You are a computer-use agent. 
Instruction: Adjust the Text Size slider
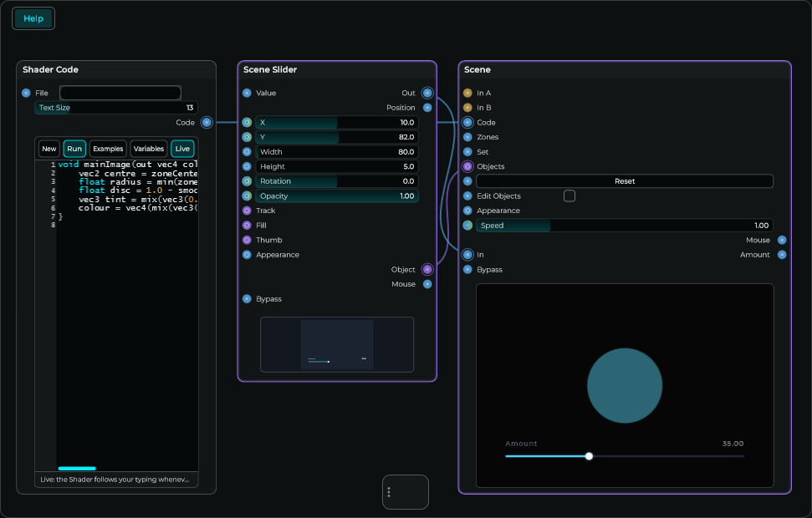click(116, 108)
